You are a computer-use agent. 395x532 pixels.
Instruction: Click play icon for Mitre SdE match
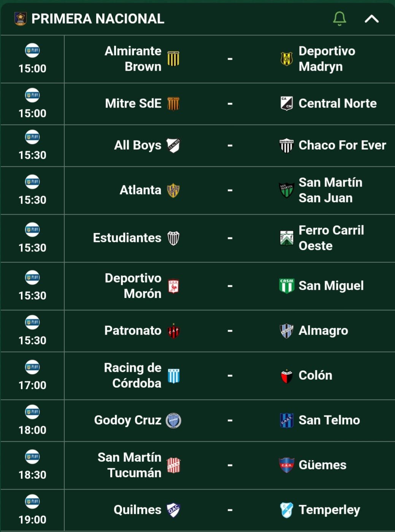tap(32, 95)
